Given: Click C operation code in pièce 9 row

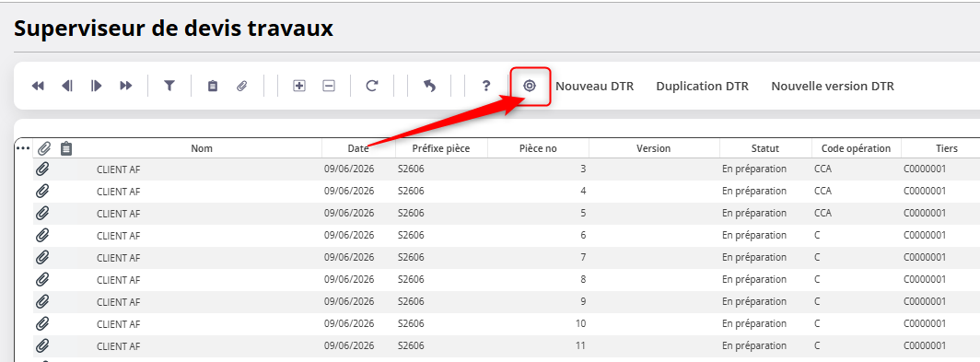Looking at the screenshot, I should point(817,302).
